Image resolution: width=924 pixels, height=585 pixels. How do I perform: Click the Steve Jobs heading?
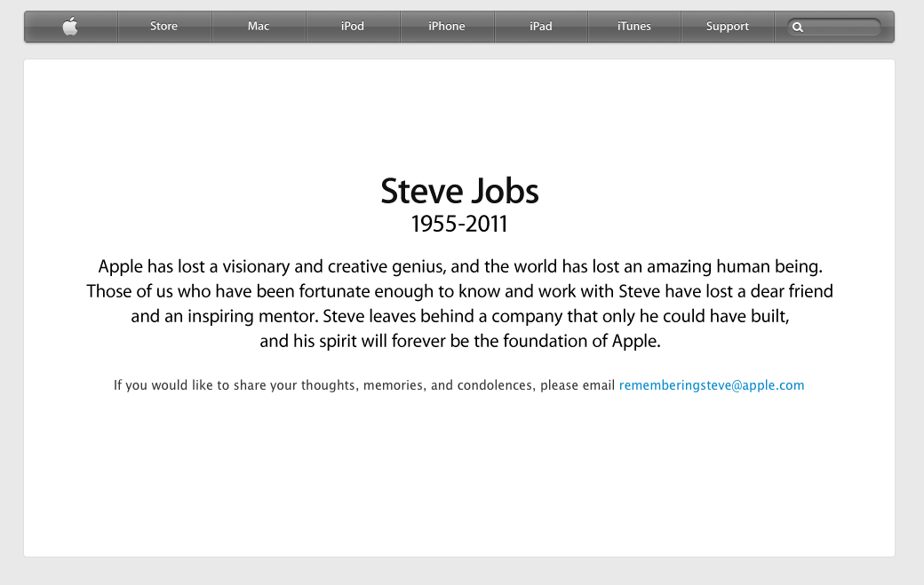coord(459,191)
